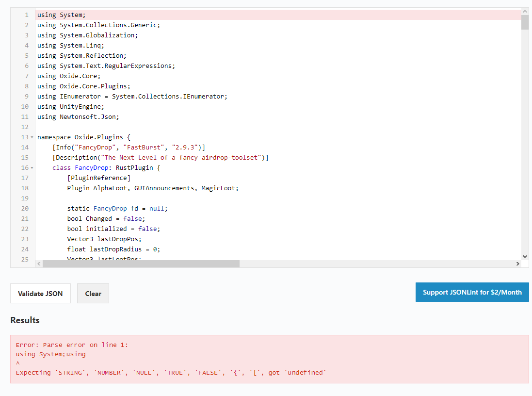
Task: Collapse the class fold arrow on line 16
Action: click(32, 168)
